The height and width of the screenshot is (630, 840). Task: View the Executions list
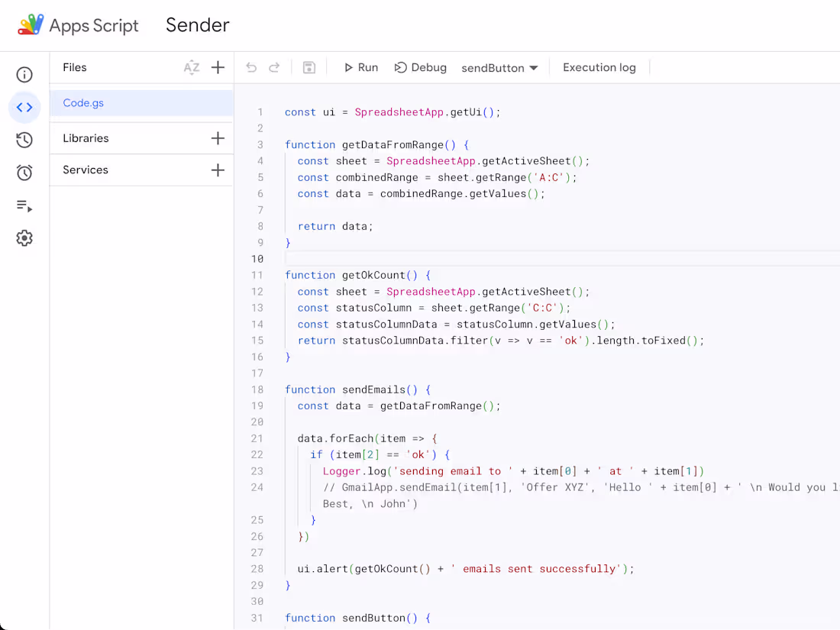24,205
